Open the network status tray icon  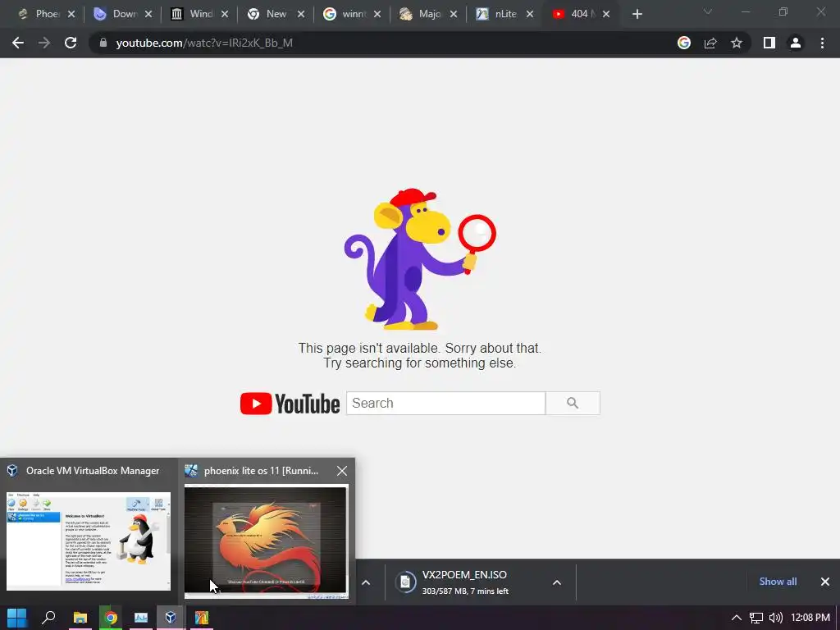tap(756, 618)
